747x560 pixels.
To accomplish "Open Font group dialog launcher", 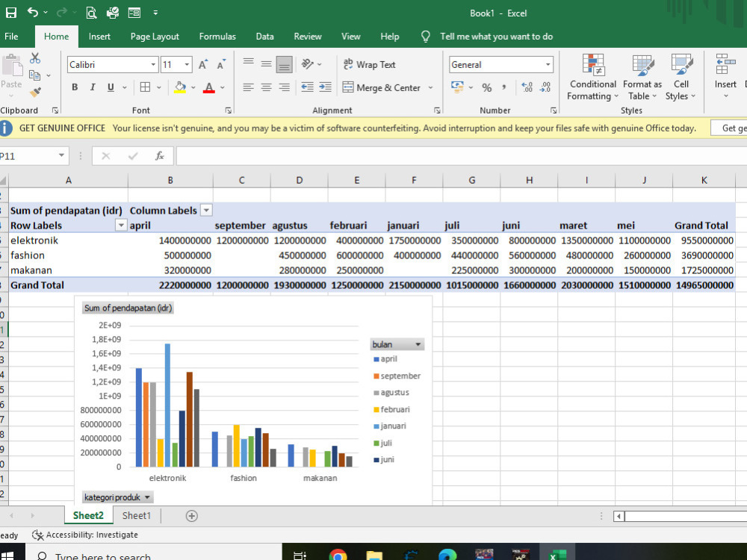I will coord(228,111).
